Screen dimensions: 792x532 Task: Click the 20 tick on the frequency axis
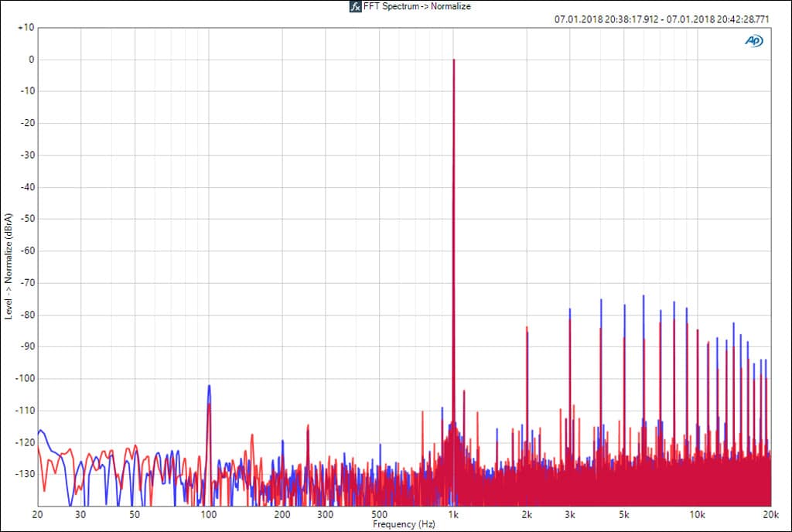click(37, 514)
